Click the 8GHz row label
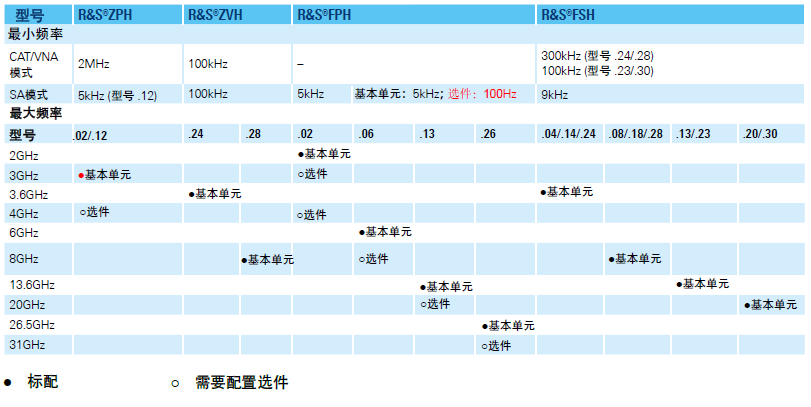811x407 pixels. point(24,259)
